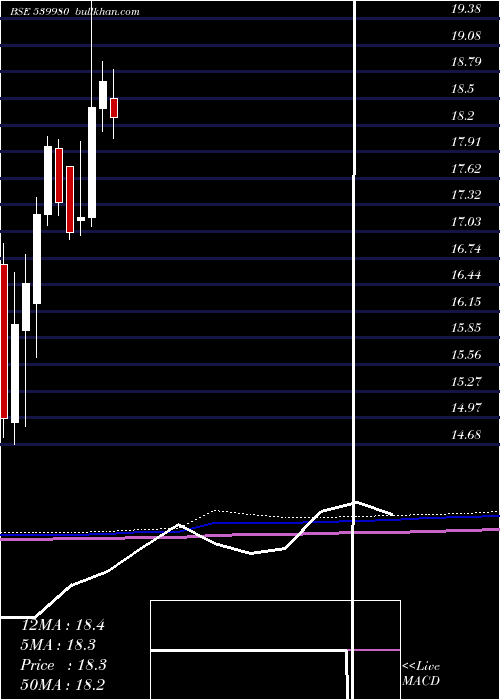Click the 19.08 price axis label

466,35
